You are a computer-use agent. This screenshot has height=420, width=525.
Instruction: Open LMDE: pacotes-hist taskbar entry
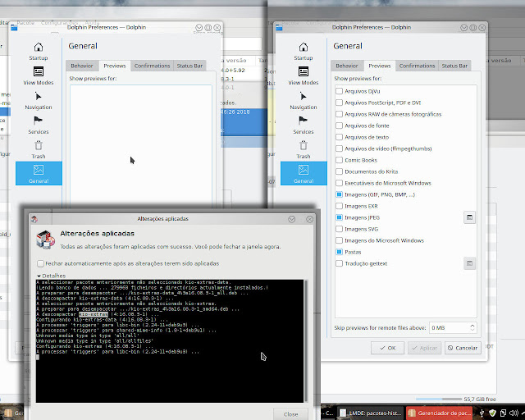click(371, 413)
